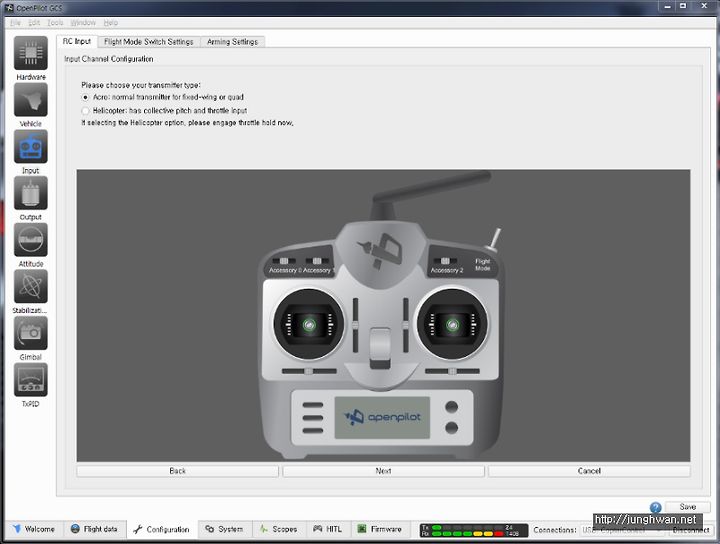Go to the Welcome workspace tab
720x544 pixels.
pos(34,529)
